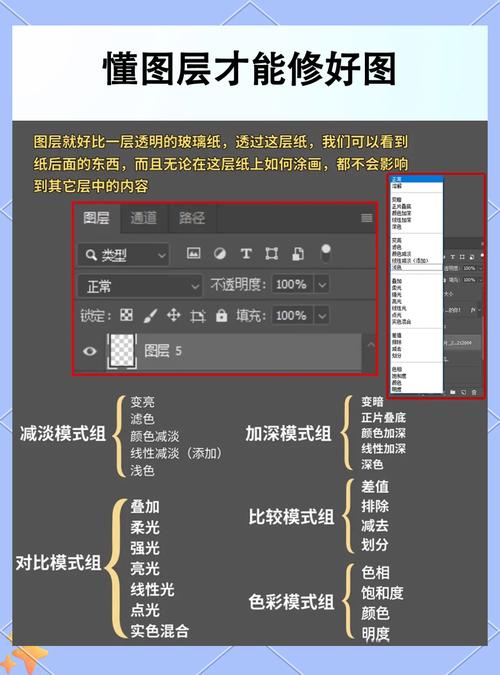The width and height of the screenshot is (500, 675).
Task: Expand the 填充 slider arrow
Action: 322,316
